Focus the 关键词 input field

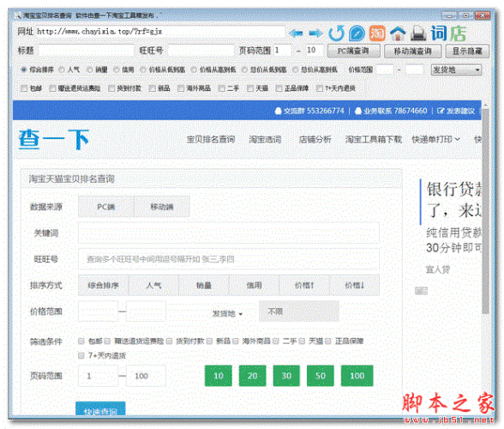pos(229,233)
